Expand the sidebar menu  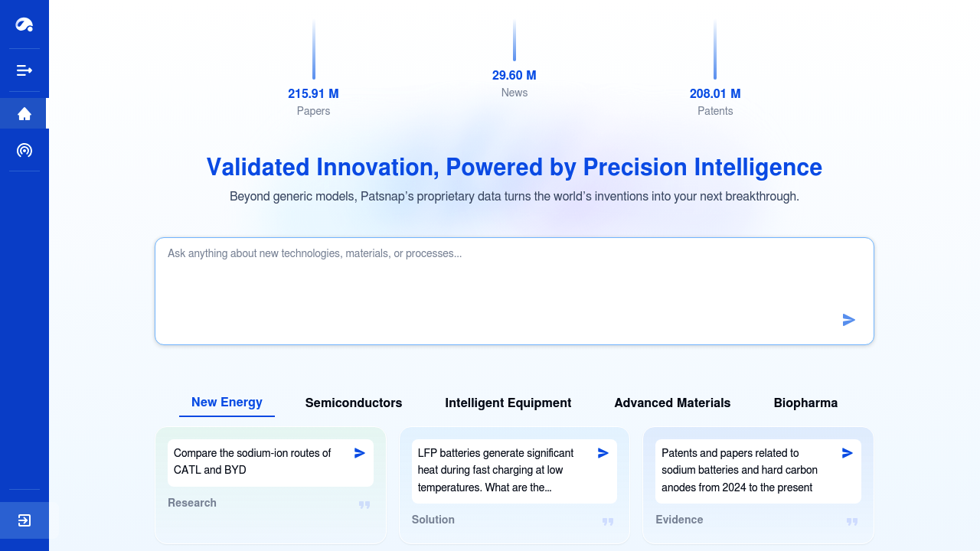coord(24,70)
